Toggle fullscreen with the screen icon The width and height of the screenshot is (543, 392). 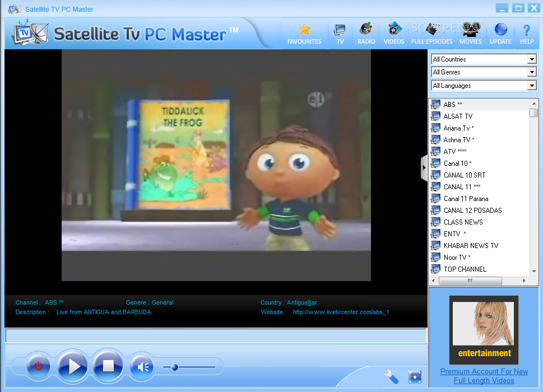tap(415, 377)
